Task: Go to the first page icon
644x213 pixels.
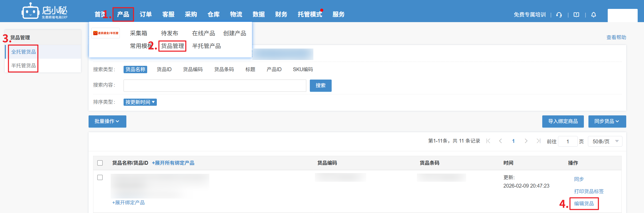Action: 488,141
